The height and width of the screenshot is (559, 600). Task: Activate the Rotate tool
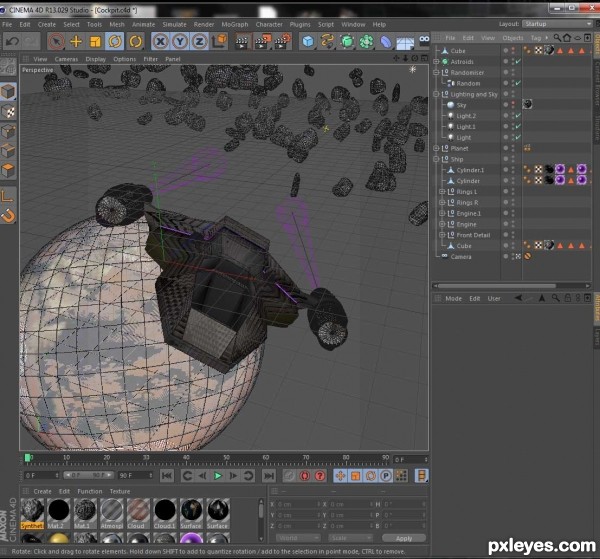click(x=115, y=41)
